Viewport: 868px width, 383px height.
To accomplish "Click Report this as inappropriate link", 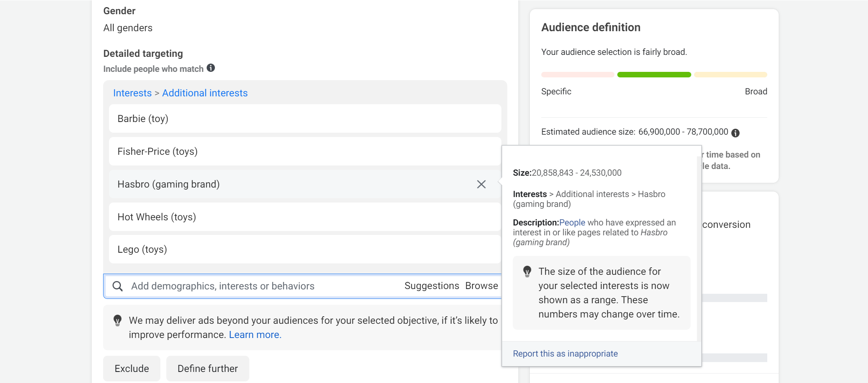I will [x=565, y=353].
